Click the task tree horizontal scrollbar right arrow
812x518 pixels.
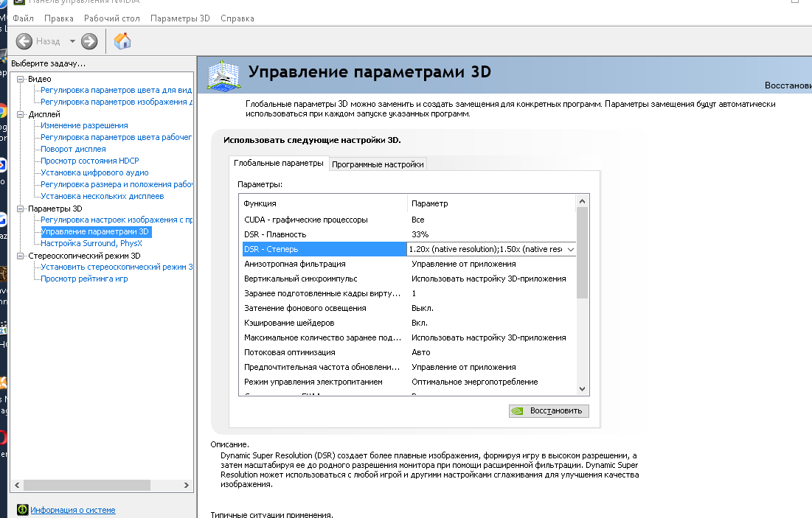[x=187, y=486]
